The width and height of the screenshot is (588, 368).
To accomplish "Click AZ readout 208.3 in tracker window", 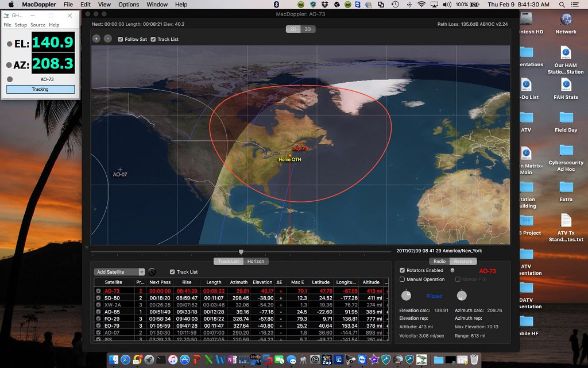I will click(x=53, y=63).
